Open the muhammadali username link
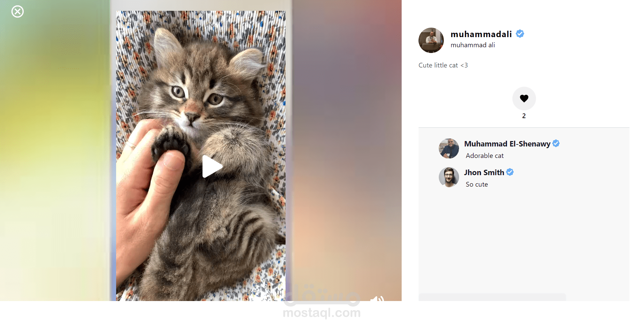Viewport: 644px width, 326px height. [x=481, y=34]
